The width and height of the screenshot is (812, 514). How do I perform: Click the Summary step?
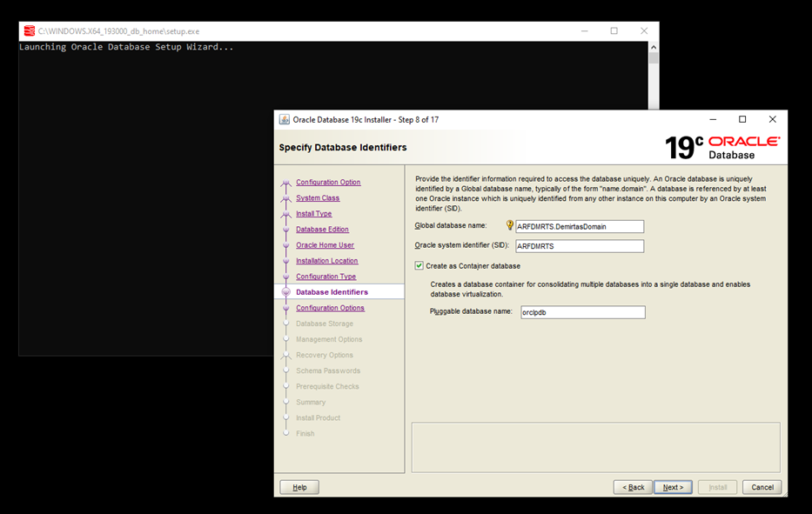[x=311, y=402]
